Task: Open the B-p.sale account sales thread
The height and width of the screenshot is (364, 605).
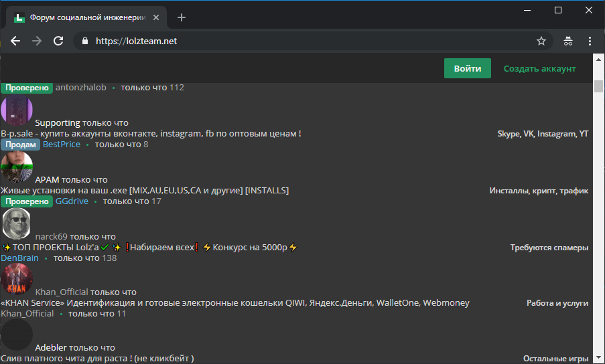Action: coord(151,134)
